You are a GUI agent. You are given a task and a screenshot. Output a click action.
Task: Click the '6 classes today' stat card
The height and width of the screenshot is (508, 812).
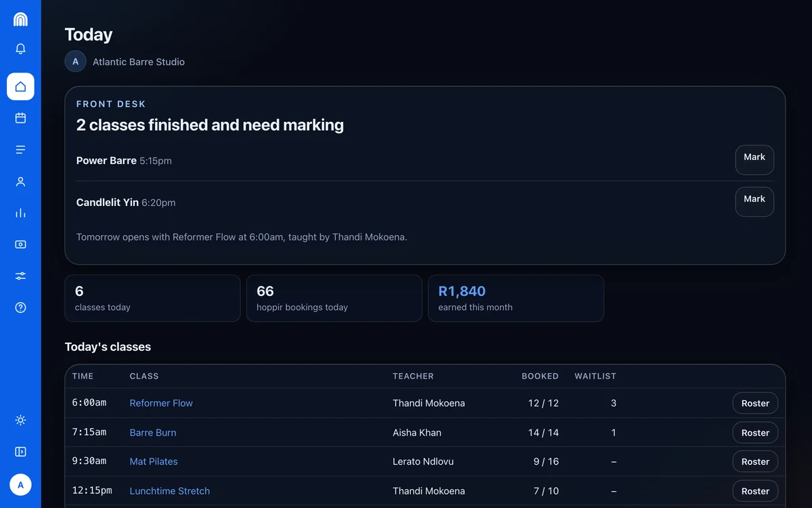[152, 298]
